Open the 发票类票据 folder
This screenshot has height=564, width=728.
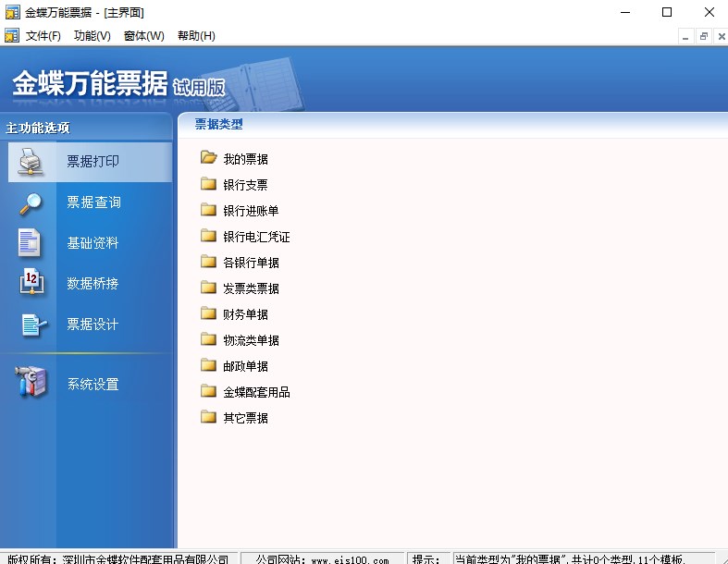click(251, 288)
